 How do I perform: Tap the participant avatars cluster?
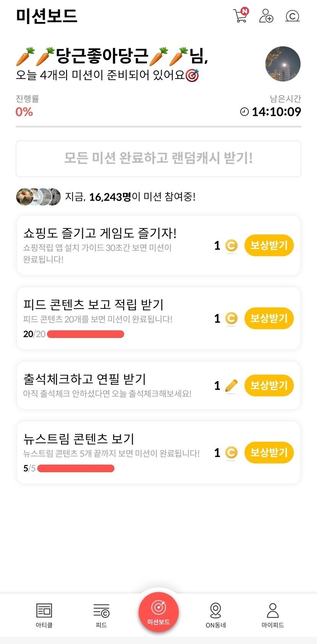(38, 197)
